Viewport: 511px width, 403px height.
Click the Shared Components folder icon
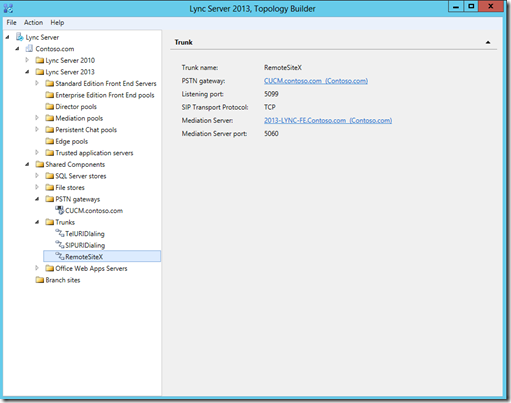point(40,164)
